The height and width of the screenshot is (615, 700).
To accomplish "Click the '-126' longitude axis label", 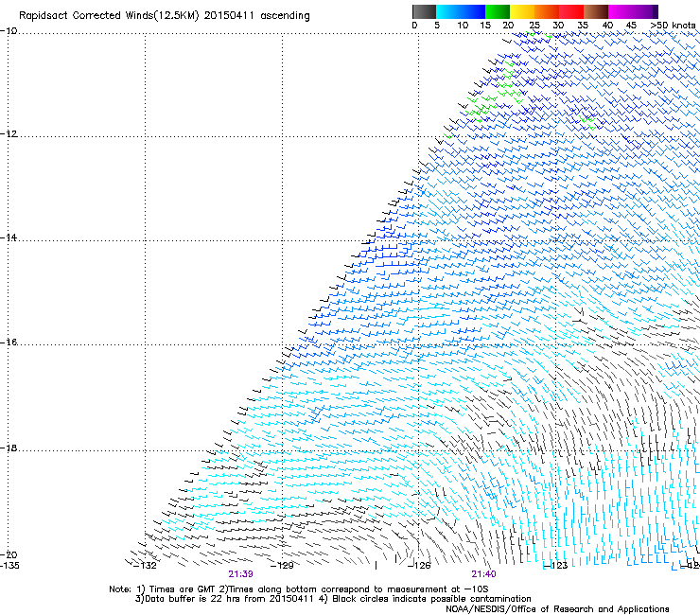I will tap(419, 566).
